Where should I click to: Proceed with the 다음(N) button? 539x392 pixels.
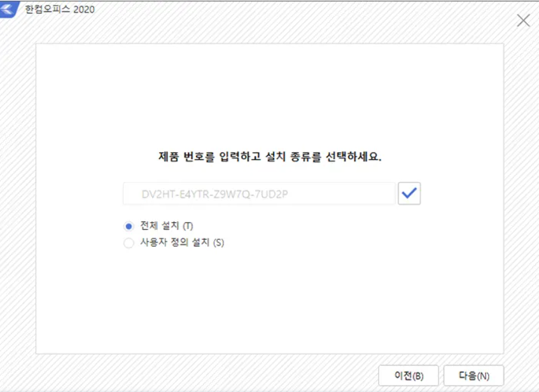tap(473, 375)
